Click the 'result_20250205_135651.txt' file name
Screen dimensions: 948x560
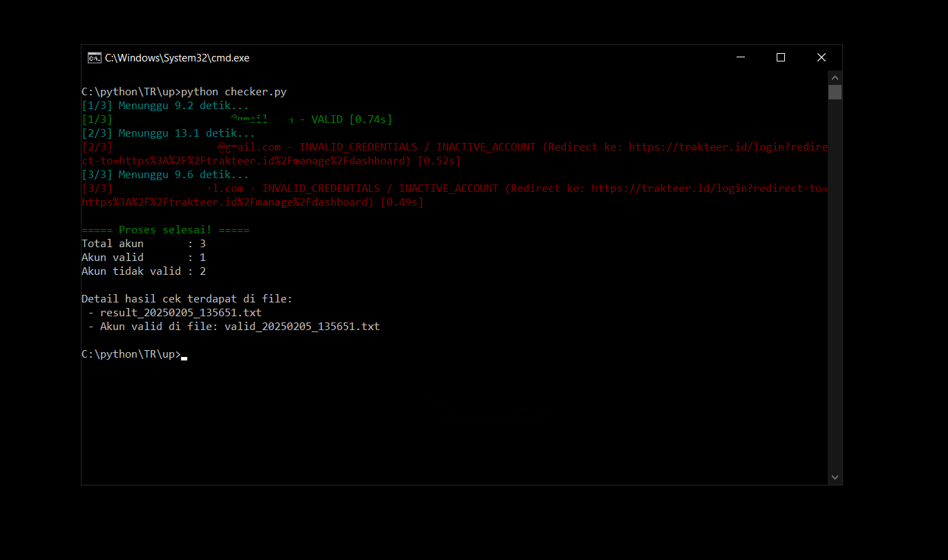181,313
